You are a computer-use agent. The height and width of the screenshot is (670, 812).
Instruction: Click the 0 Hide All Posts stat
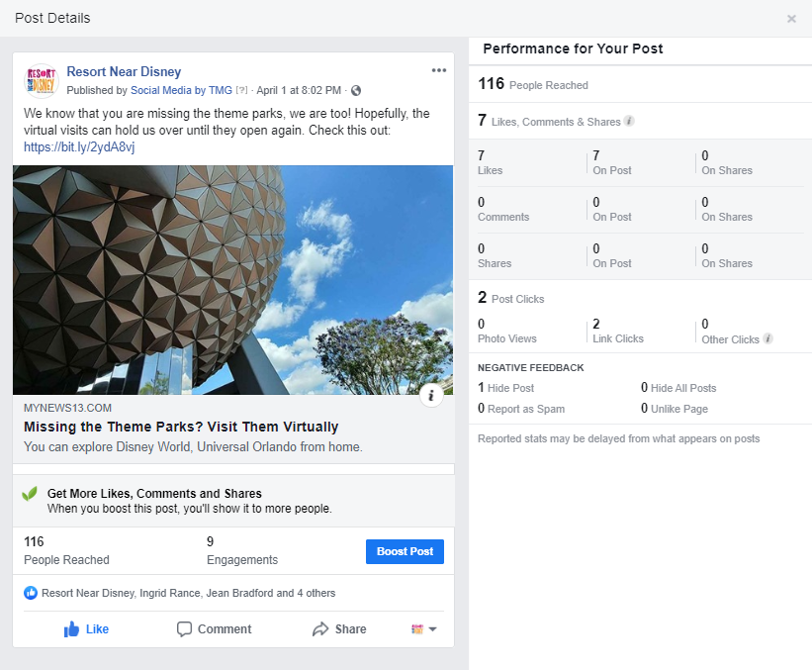[x=678, y=388]
